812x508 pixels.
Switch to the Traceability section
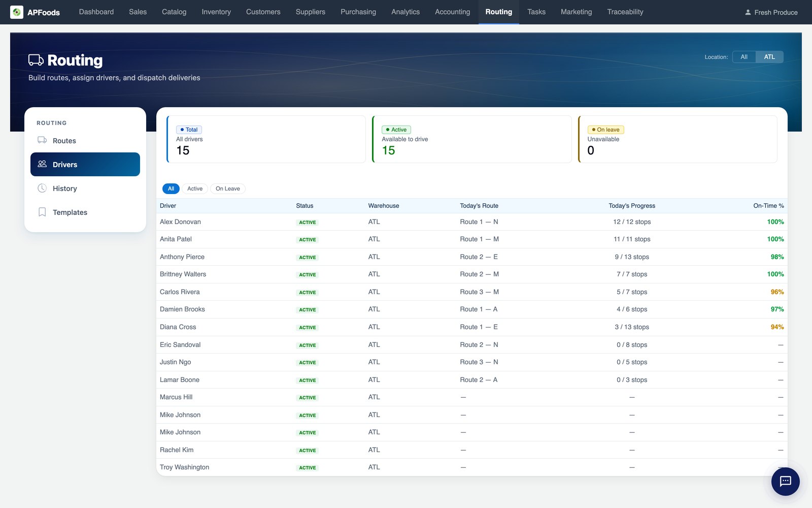(x=625, y=12)
